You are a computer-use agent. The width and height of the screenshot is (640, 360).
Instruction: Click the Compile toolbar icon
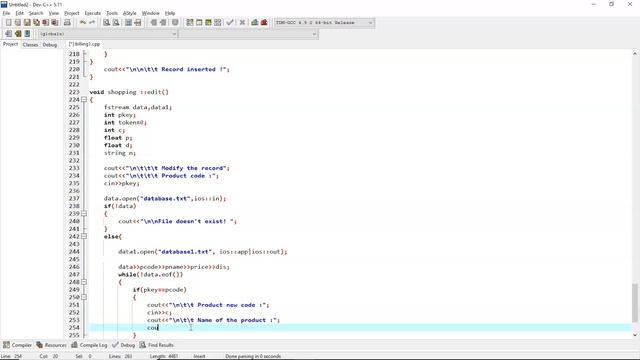coord(190,22)
